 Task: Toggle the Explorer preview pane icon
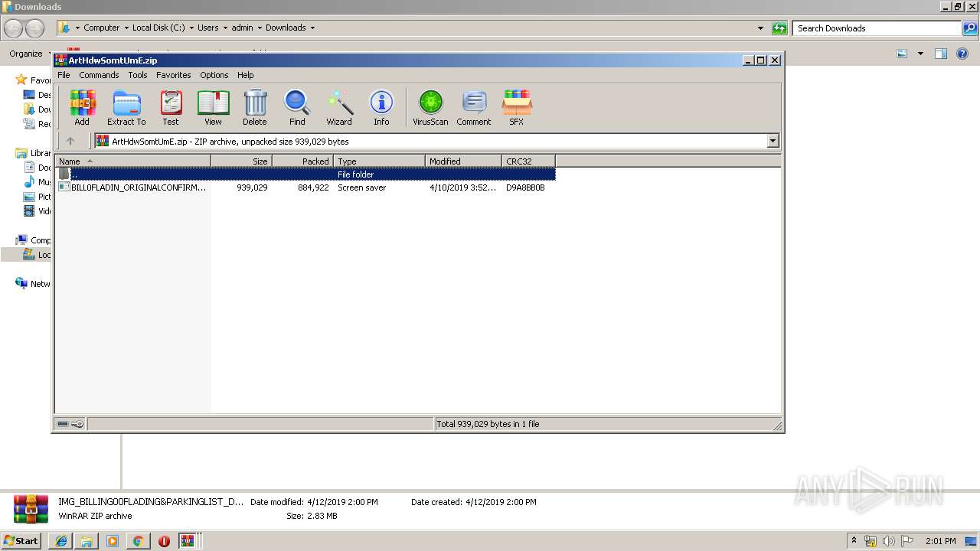click(x=941, y=54)
